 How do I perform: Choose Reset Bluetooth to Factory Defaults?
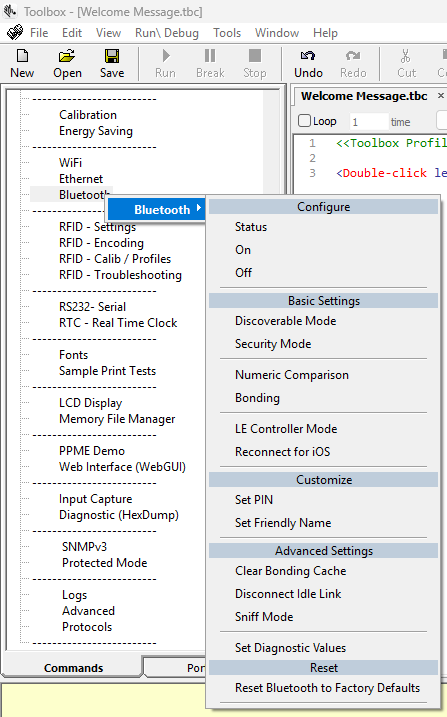click(x=327, y=688)
